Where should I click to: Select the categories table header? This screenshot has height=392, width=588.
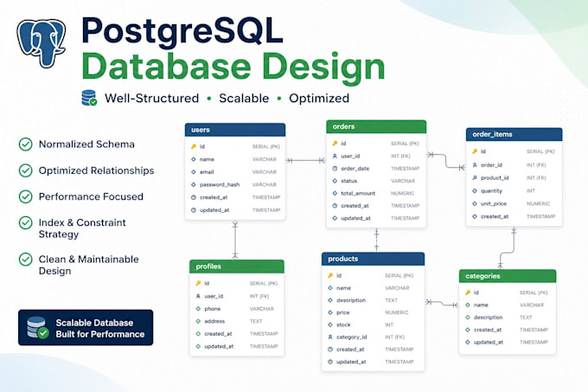point(508,276)
